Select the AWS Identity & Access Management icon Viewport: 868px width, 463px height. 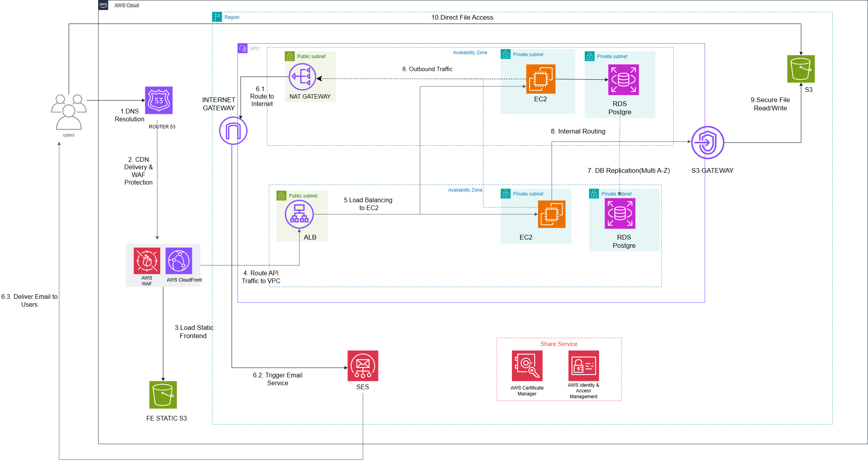pos(583,366)
